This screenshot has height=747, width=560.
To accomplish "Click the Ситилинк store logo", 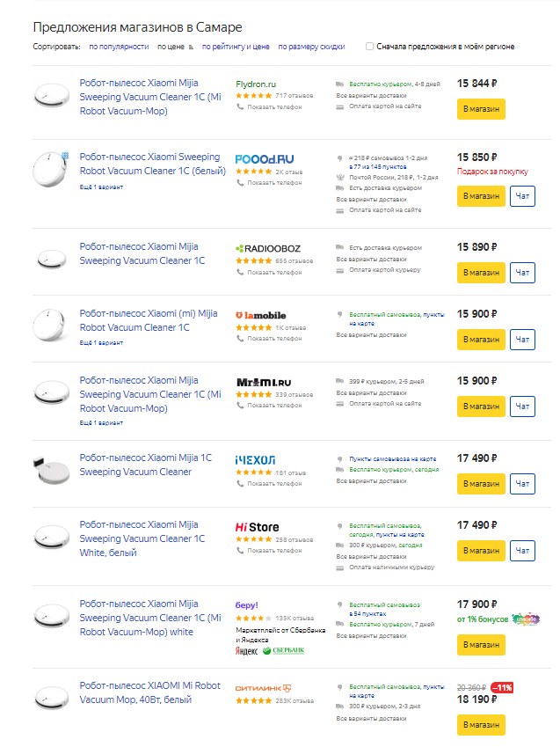I will [263, 687].
